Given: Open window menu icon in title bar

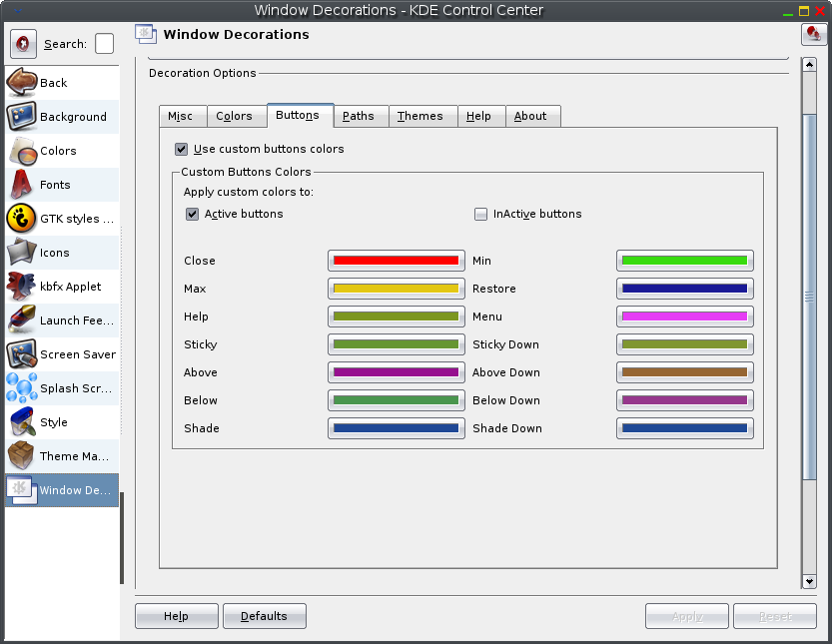Looking at the screenshot, I should click(19, 10).
